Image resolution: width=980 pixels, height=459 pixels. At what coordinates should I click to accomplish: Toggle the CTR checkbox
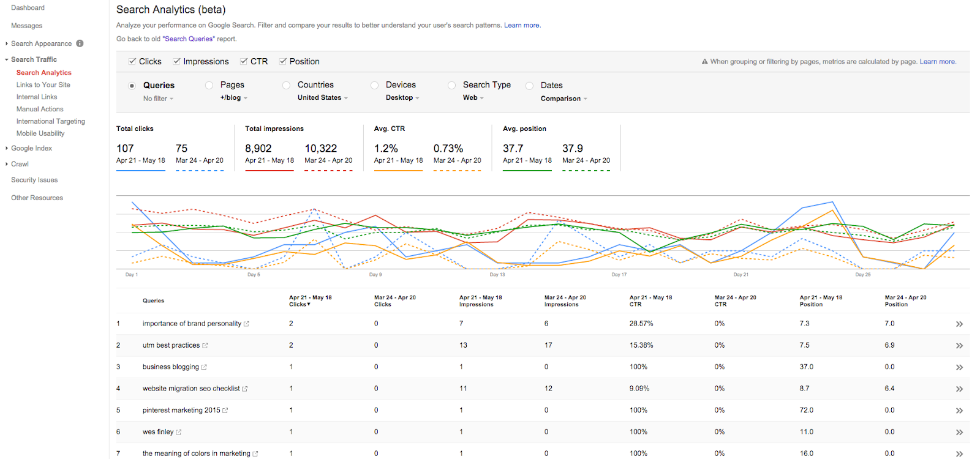pyautogui.click(x=244, y=61)
